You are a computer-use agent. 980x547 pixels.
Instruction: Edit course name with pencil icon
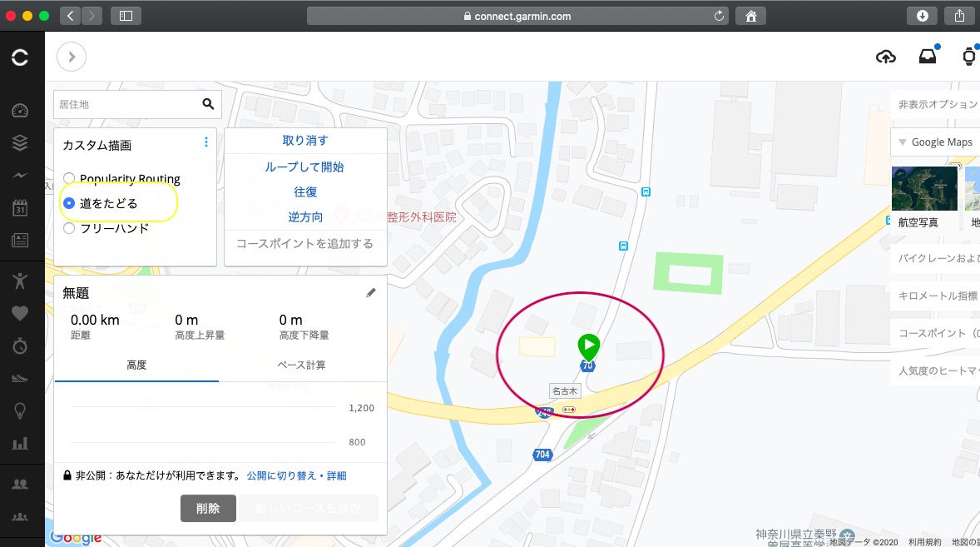coord(371,292)
